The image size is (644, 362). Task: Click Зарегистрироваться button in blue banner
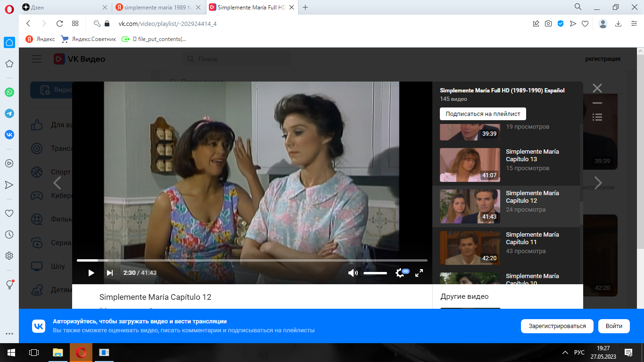click(x=557, y=326)
